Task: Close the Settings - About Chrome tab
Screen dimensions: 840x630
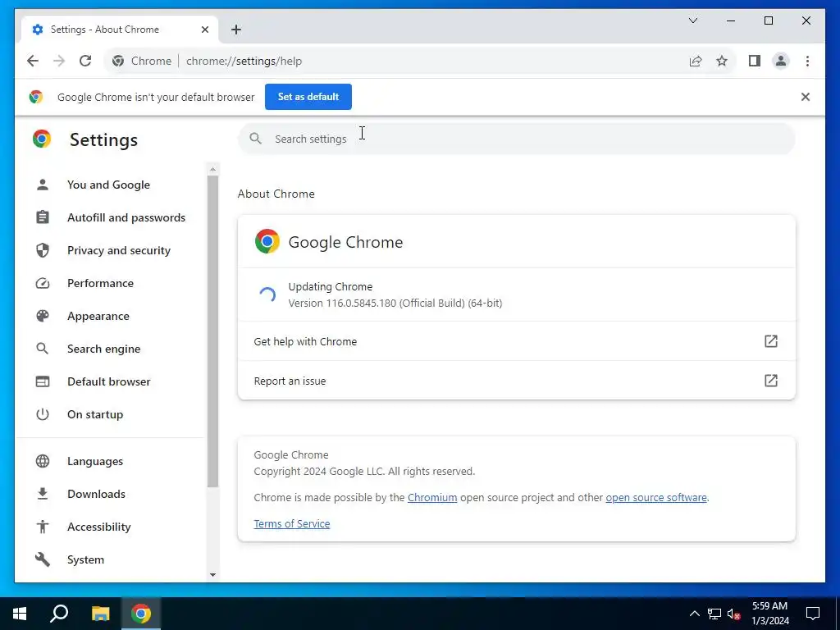Action: pyautogui.click(x=204, y=30)
